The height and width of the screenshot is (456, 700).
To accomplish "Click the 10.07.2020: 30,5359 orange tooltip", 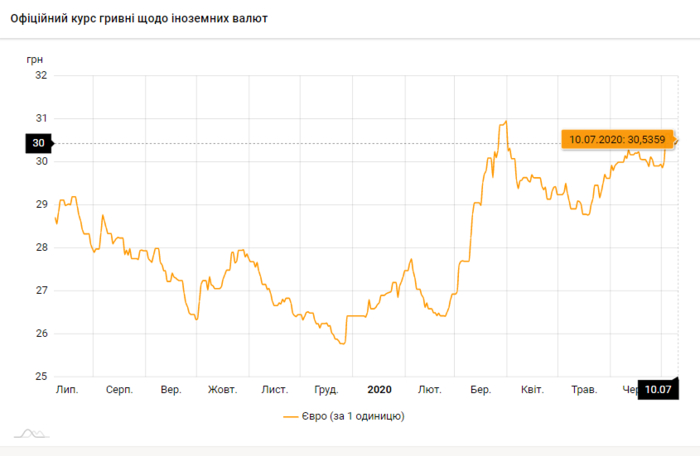I will 615,139.
